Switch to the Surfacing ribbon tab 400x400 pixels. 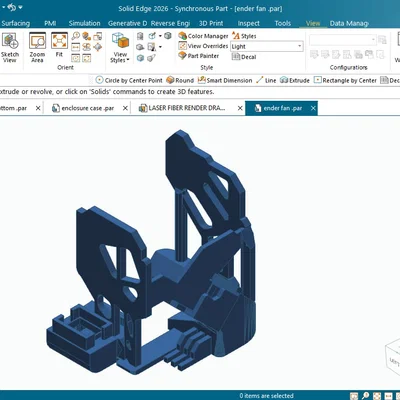point(15,23)
